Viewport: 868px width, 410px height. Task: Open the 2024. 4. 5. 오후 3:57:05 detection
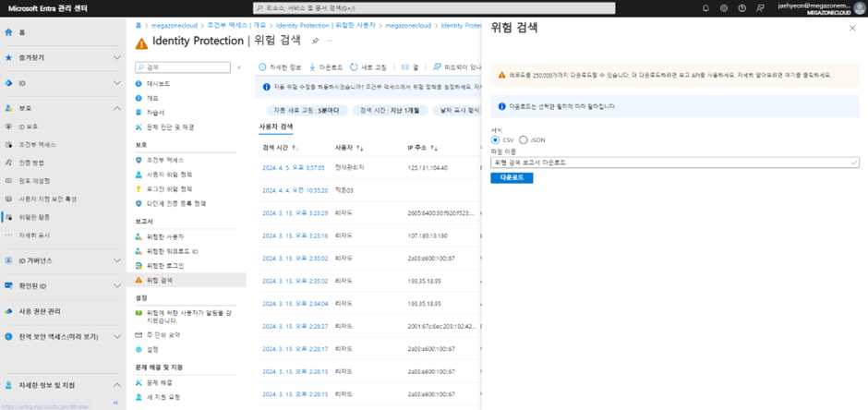pyautogui.click(x=294, y=168)
